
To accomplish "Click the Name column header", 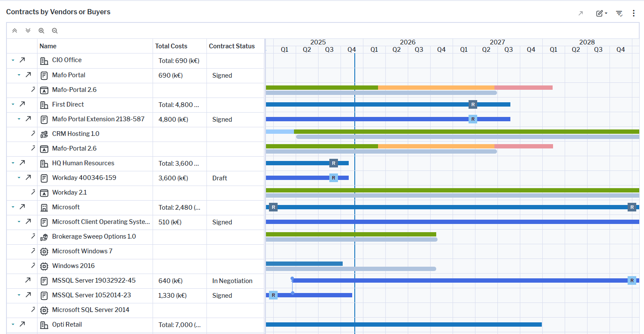I will tap(48, 46).
